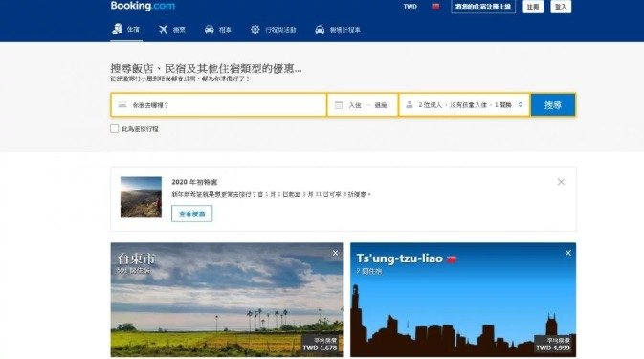
Task: Click the TWD 4,999 average price label
Action: [553, 348]
